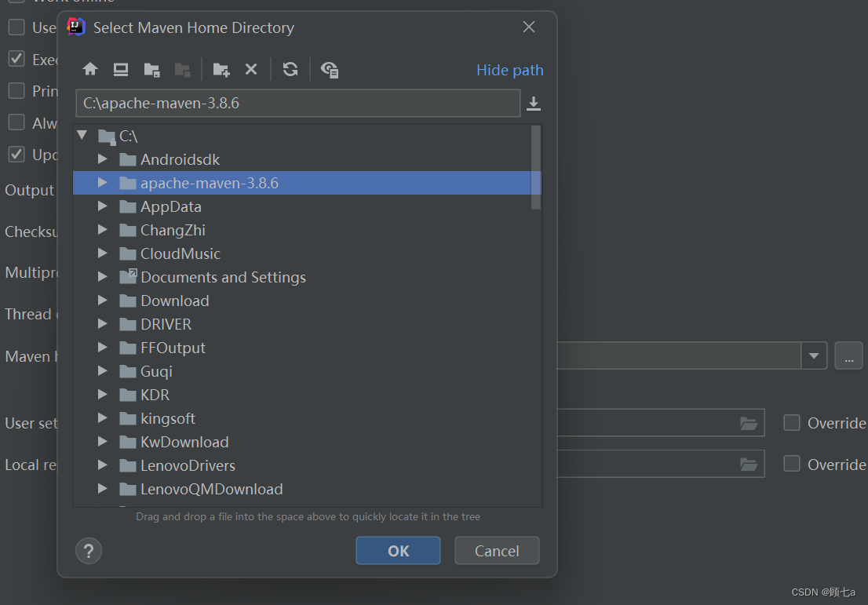The width and height of the screenshot is (868, 605).
Task: Click the C:\ drive folder icon
Action: (x=106, y=137)
